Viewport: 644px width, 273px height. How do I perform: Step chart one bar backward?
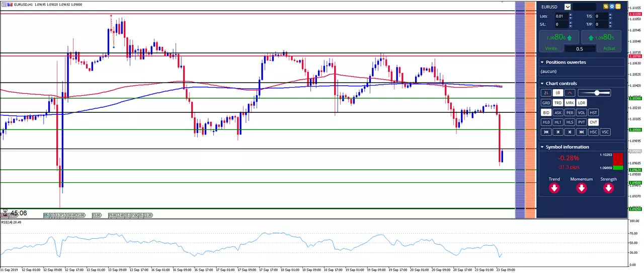coord(558,132)
